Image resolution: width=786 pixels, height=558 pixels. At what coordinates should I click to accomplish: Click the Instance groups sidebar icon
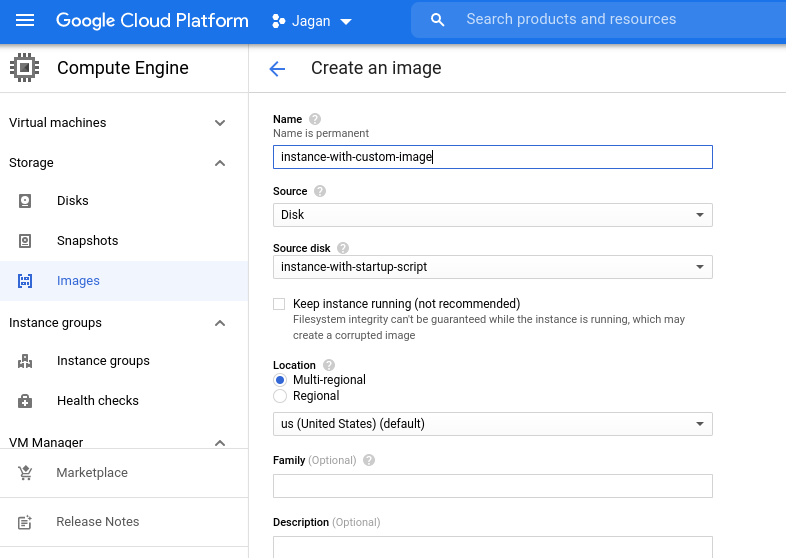tap(25, 361)
